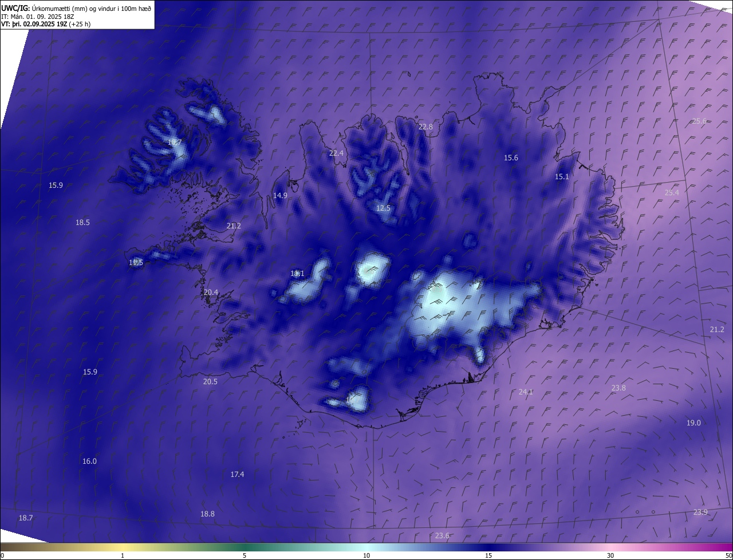This screenshot has width=733, height=560.
Task: Click the map value 25.6
Action: click(x=699, y=121)
